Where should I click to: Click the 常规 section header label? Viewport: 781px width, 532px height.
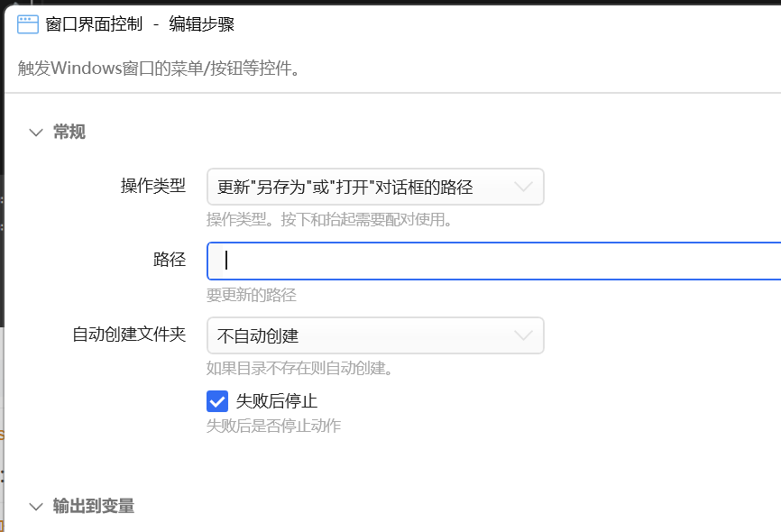pyautogui.click(x=69, y=132)
